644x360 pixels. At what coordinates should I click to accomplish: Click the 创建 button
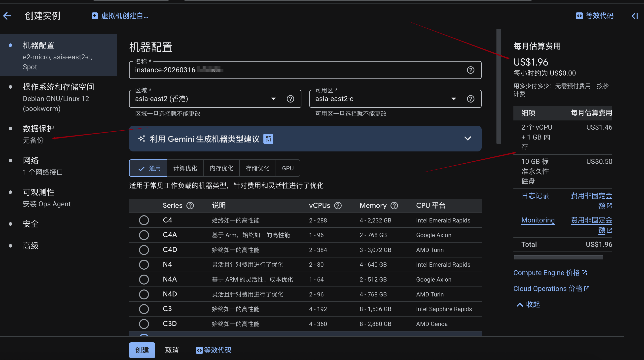142,350
